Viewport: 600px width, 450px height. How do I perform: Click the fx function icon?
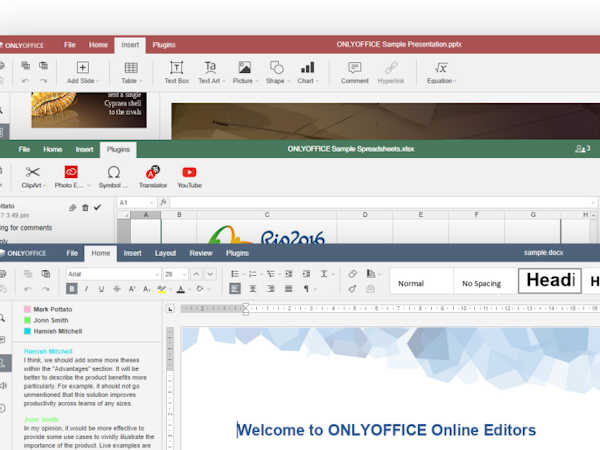coord(163,202)
